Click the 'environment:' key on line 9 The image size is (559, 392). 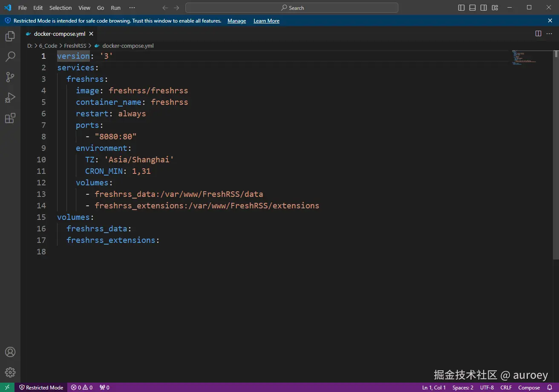(x=104, y=148)
